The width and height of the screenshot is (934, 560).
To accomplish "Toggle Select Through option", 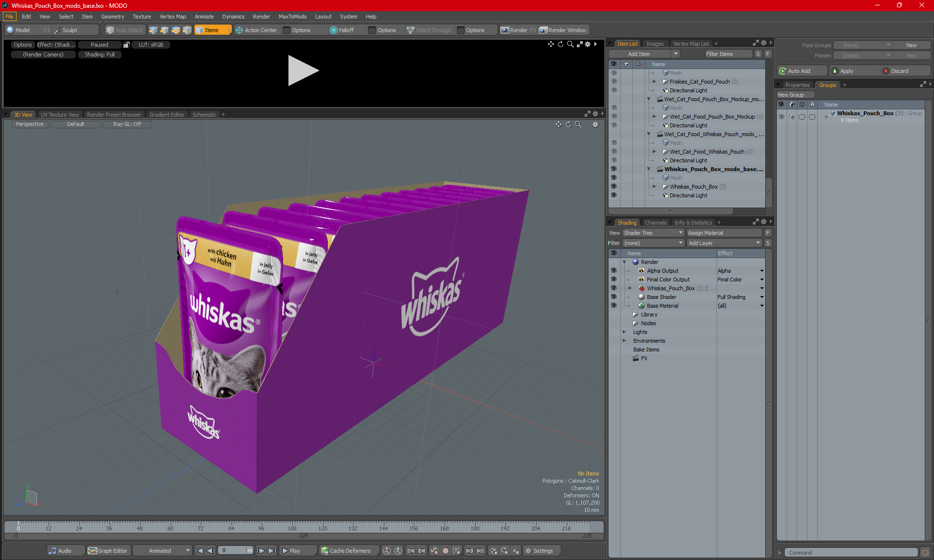I will click(429, 30).
